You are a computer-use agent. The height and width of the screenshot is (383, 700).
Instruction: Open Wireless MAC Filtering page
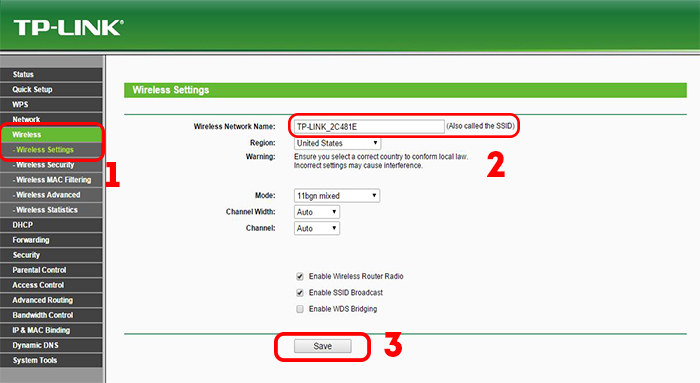click(51, 180)
